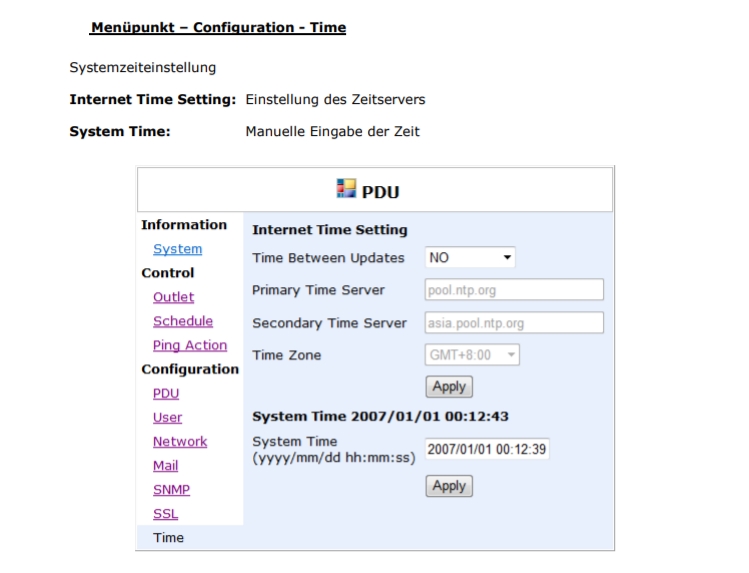749x573 pixels.
Task: Click the PDU title text in header
Action: [x=380, y=192]
